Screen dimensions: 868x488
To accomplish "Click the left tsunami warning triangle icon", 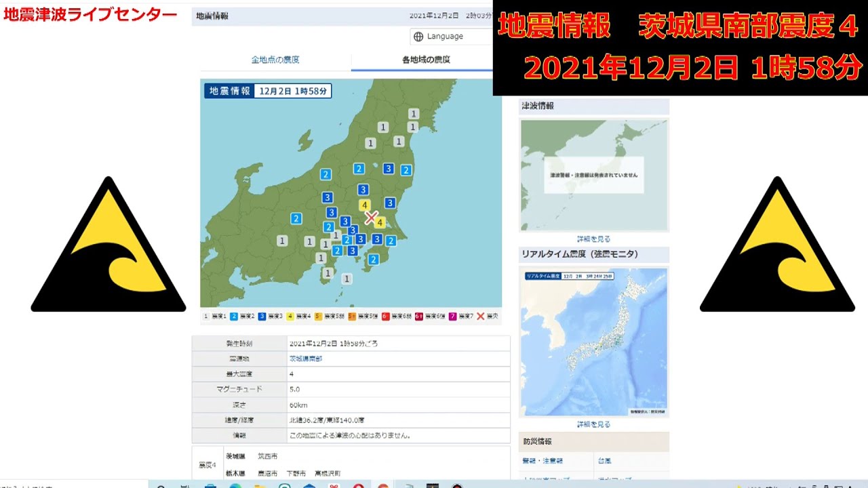I will pos(108,247).
